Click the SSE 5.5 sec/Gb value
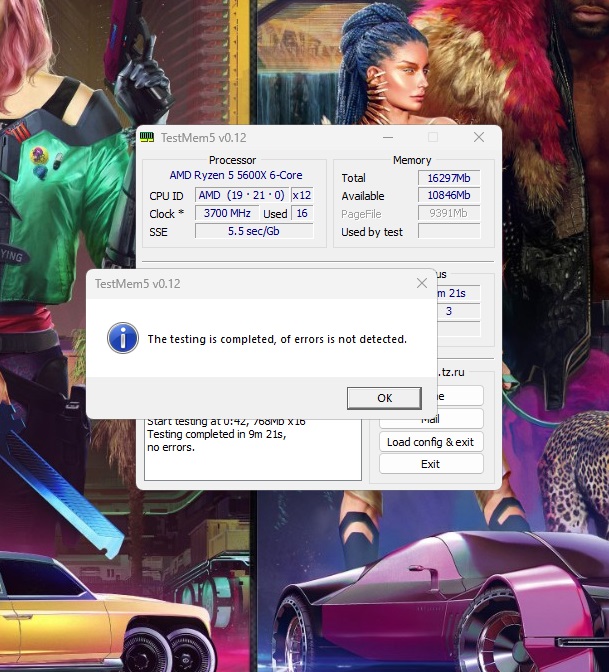Viewport: 609px width, 672px height. coord(254,231)
